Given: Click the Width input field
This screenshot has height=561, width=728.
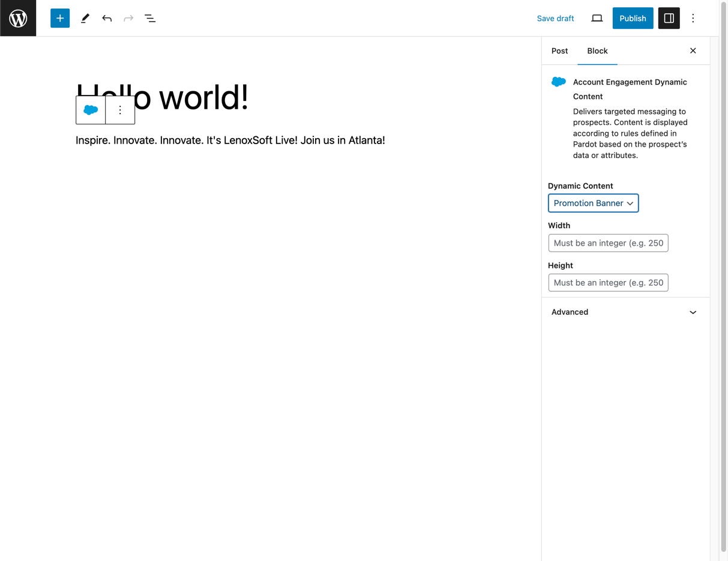Looking at the screenshot, I should 608,243.
